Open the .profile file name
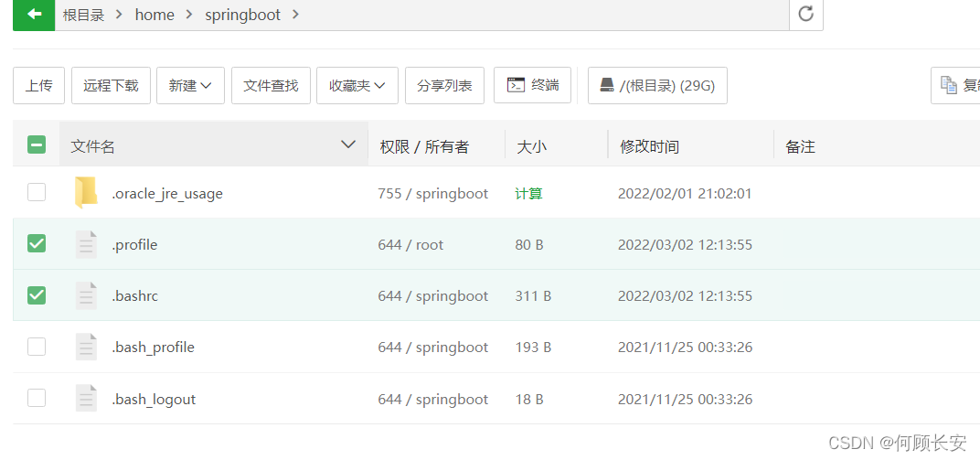 click(x=135, y=244)
